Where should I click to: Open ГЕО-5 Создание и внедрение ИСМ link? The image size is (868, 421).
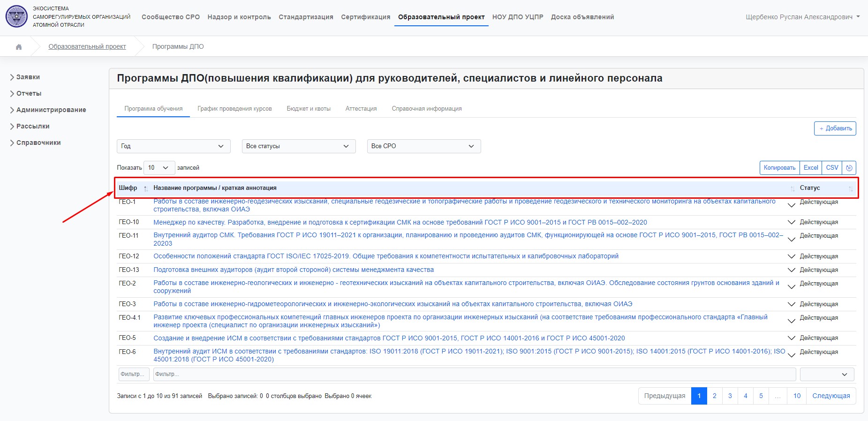point(389,338)
